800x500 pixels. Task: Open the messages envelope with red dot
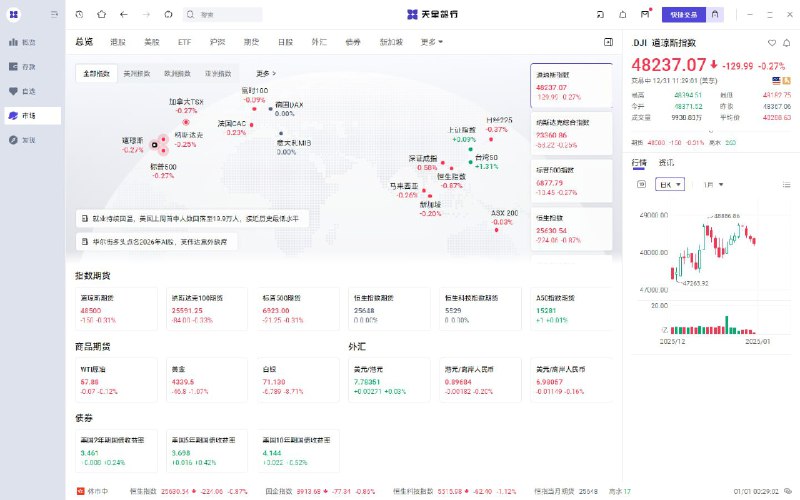(645, 14)
